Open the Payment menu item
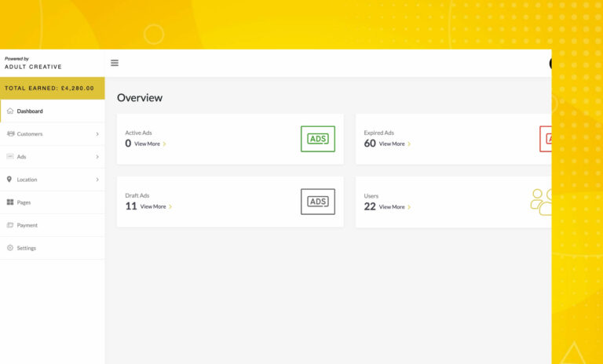The image size is (603, 364). click(x=27, y=225)
